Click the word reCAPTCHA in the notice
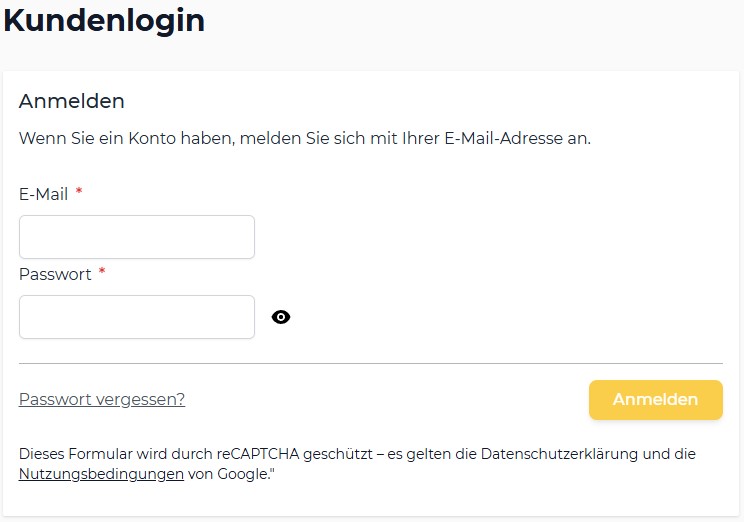The image size is (744, 522). (x=258, y=454)
